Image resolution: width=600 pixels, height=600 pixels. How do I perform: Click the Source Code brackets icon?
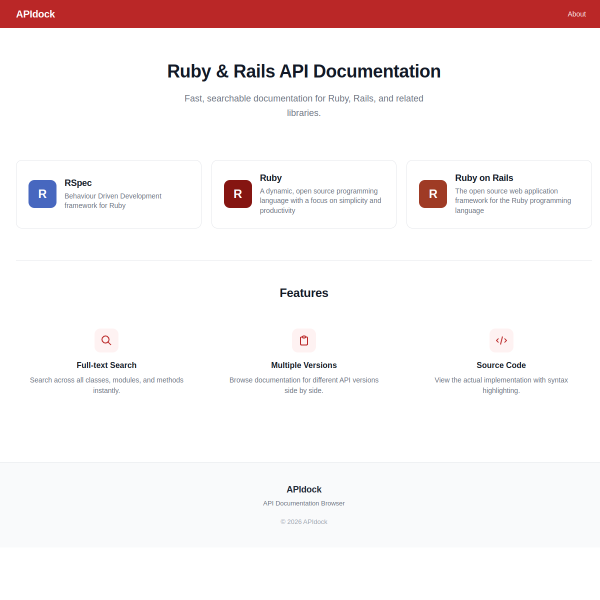coord(501,340)
